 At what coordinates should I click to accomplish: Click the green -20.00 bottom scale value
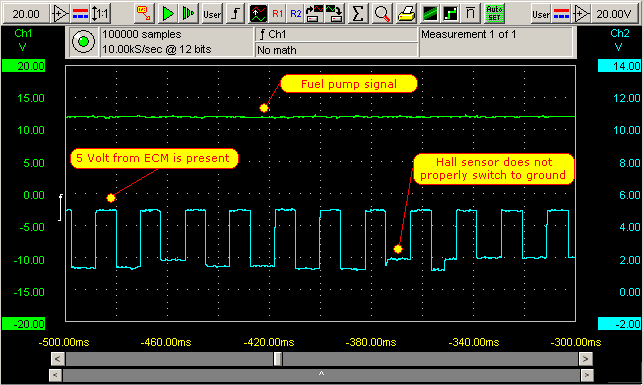coord(23,324)
